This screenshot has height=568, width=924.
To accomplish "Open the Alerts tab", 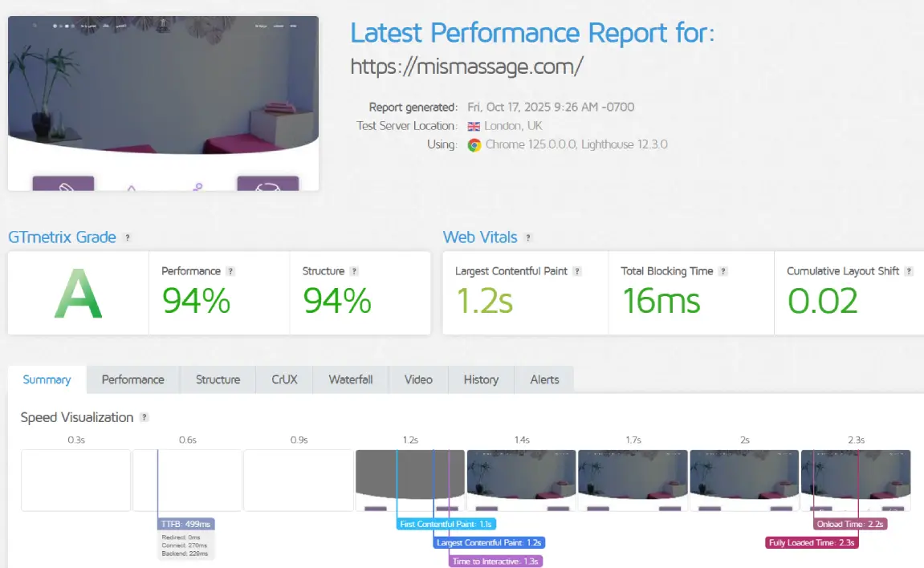I will (x=544, y=379).
